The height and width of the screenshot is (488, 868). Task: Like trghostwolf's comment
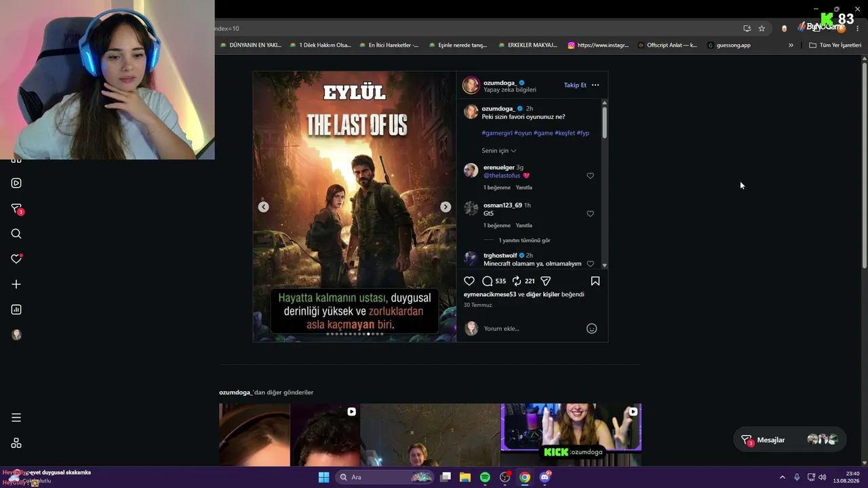point(590,264)
